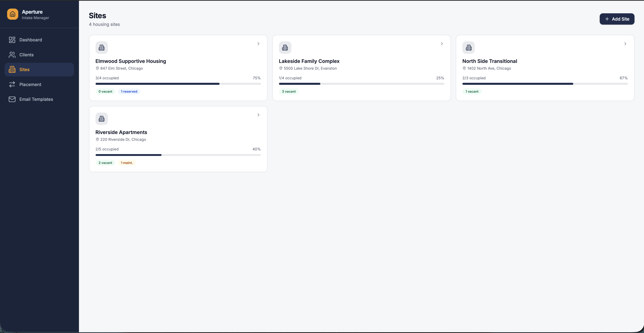Click the Email Templates envelope icon
Screen dimensions: 644x333
(12, 99)
